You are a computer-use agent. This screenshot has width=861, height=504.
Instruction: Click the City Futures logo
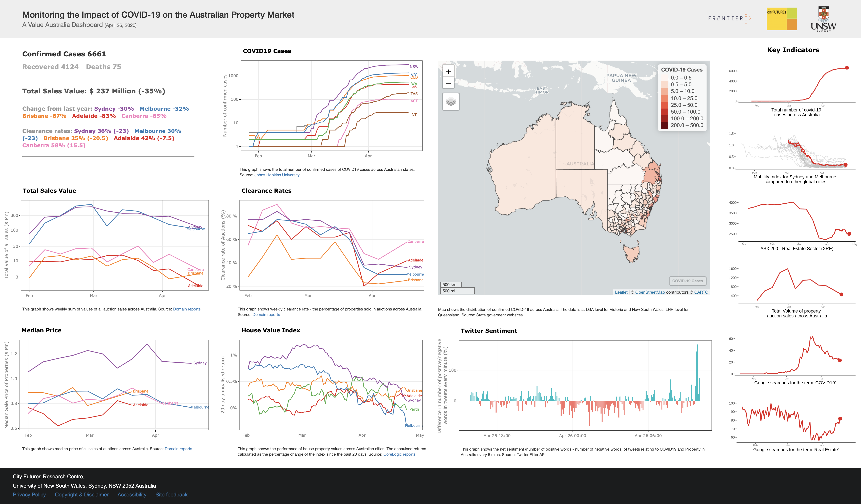[x=782, y=19]
